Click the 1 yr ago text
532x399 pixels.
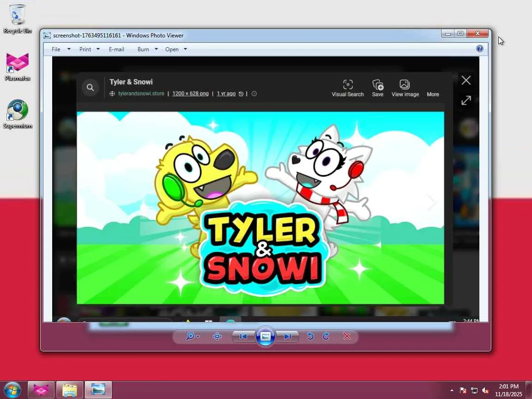(226, 94)
